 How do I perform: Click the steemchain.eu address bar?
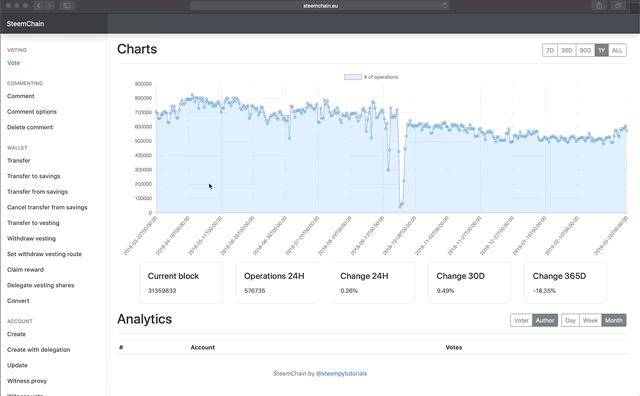coord(320,6)
